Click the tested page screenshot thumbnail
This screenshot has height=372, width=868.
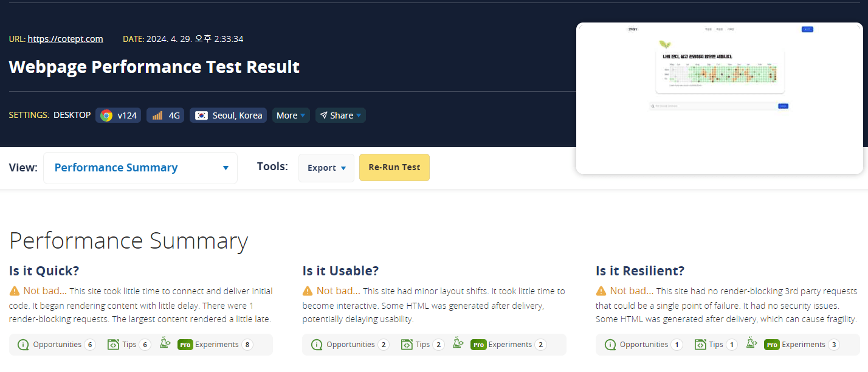719,98
